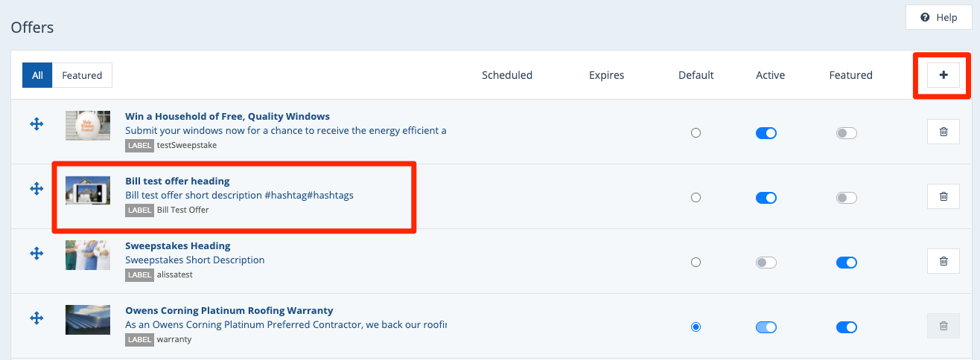The width and height of the screenshot is (980, 360).
Task: Set Bill test offer as default
Action: 696,198
